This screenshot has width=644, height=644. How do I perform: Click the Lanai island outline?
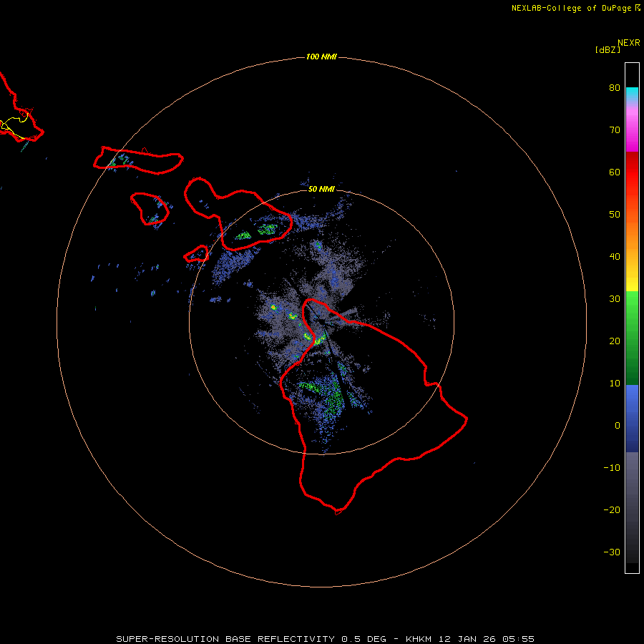tap(150, 209)
